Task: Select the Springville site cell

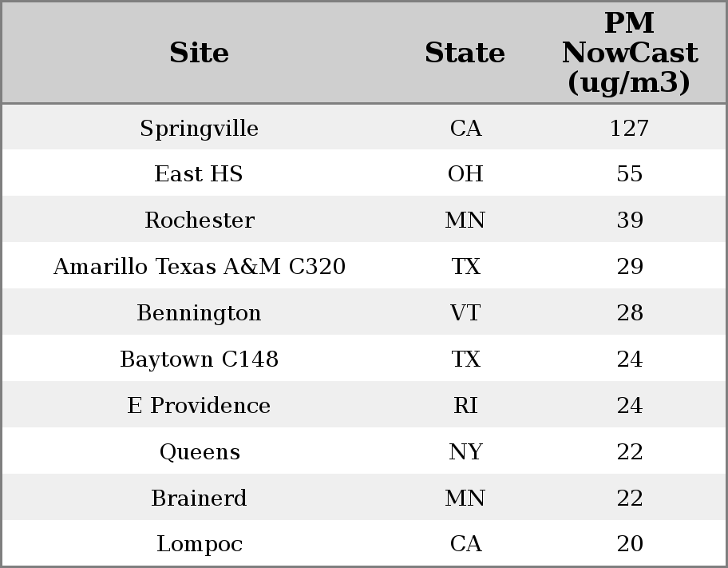Action: pos(199,128)
